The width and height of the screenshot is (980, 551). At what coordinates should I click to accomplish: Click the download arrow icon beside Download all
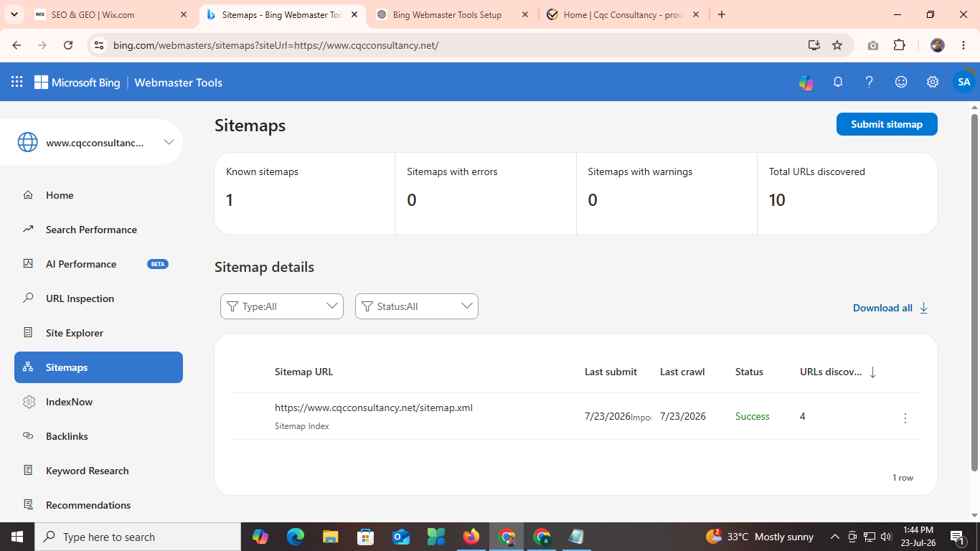click(923, 308)
